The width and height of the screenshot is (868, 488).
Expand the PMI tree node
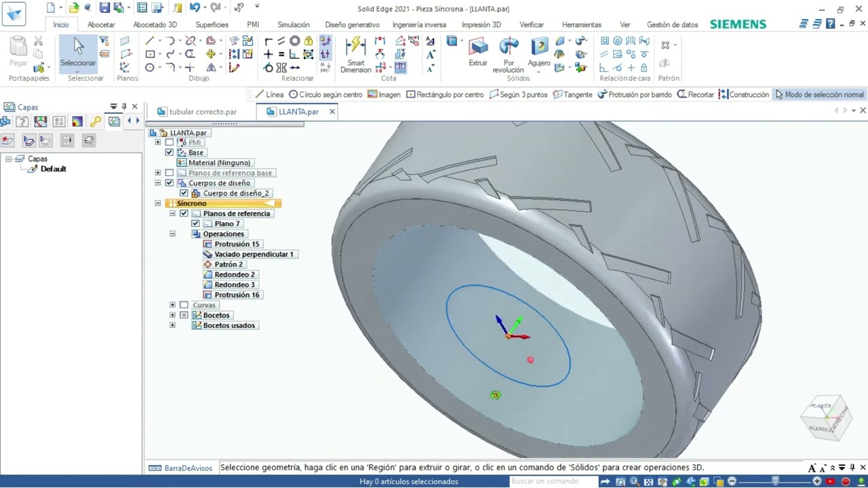pos(158,142)
